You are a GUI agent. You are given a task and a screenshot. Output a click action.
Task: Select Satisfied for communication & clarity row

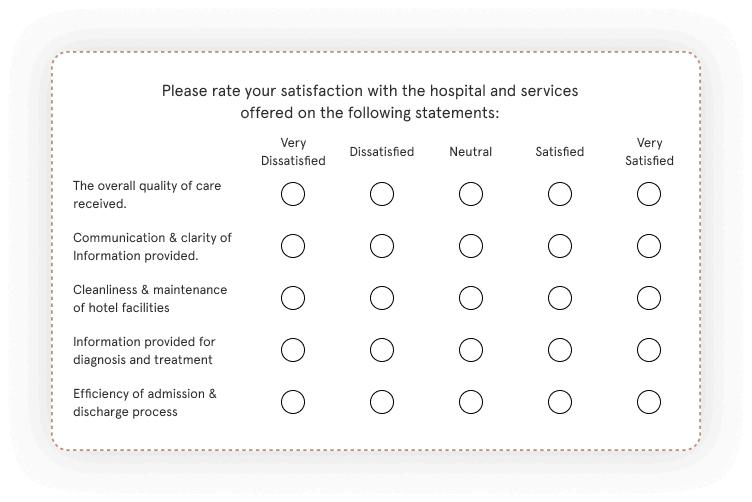coord(560,246)
